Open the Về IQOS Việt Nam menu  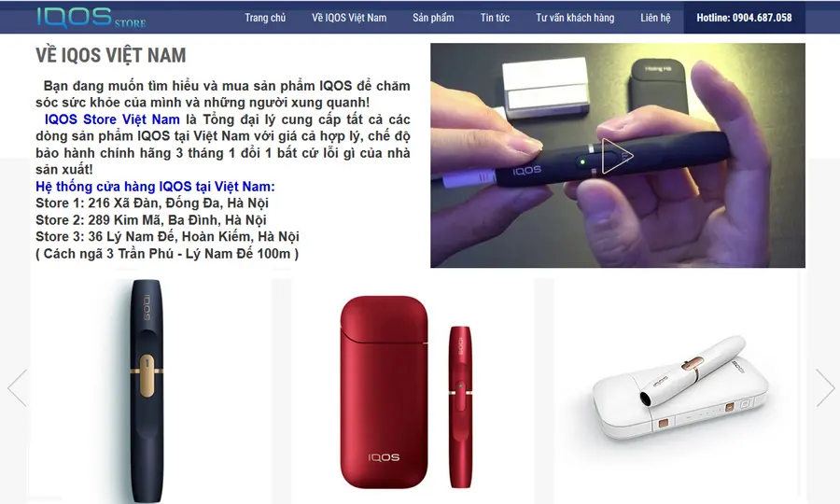click(x=349, y=18)
